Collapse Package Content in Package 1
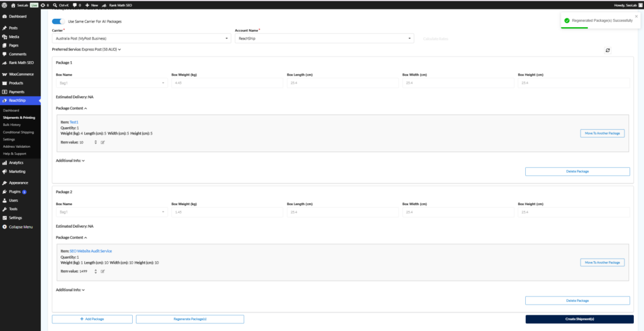 tap(72, 108)
